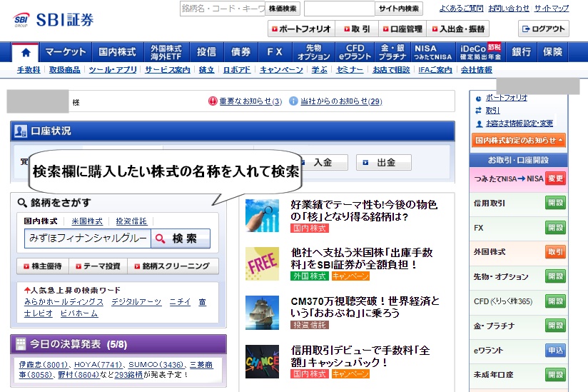The image size is (588, 392).
Task: Expand 国内株式約定のお知らせ orange bar
Action: click(519, 140)
